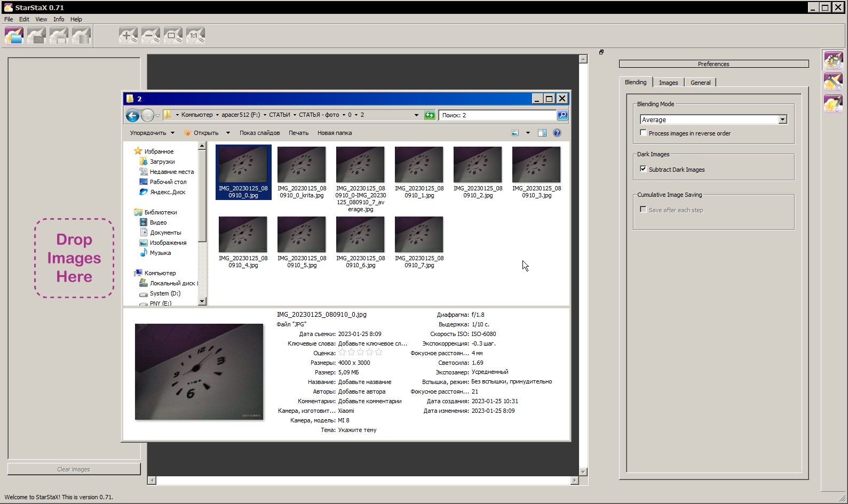848x504 pixels.
Task: Uncheck Subtract Dark Images
Action: click(x=643, y=169)
